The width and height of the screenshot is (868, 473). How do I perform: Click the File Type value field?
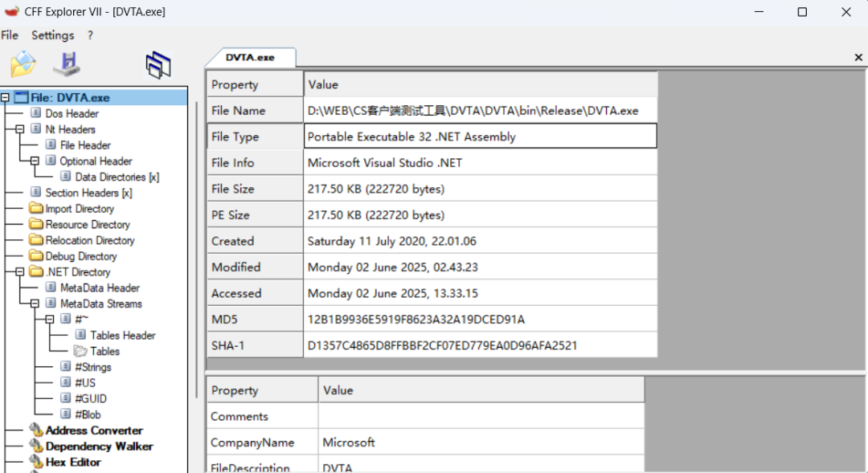click(x=481, y=136)
